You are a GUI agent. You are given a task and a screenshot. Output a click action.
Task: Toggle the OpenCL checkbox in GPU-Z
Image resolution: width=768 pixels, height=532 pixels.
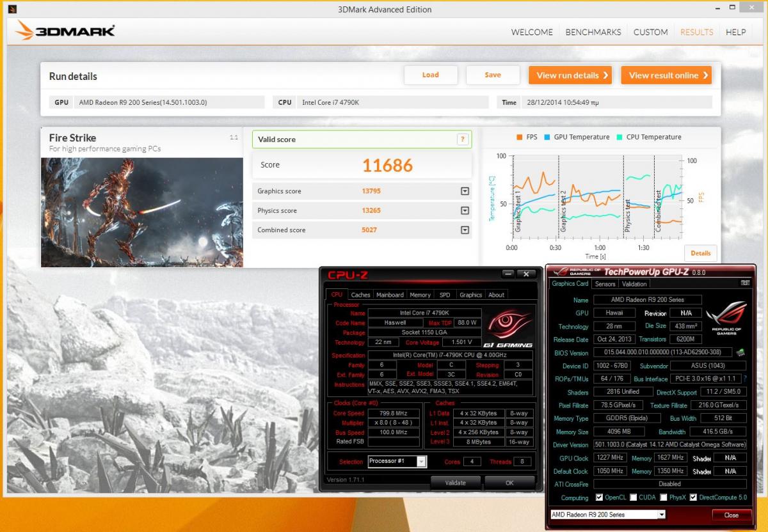tap(599, 497)
